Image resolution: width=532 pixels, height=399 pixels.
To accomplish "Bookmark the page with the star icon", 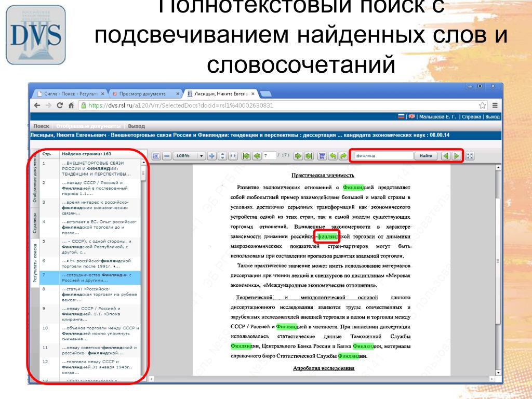I will pos(483,105).
